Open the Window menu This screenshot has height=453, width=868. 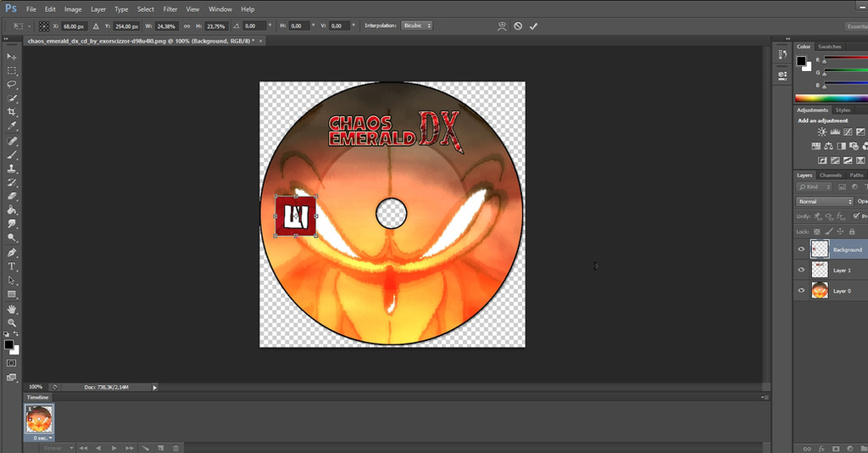pyautogui.click(x=220, y=8)
